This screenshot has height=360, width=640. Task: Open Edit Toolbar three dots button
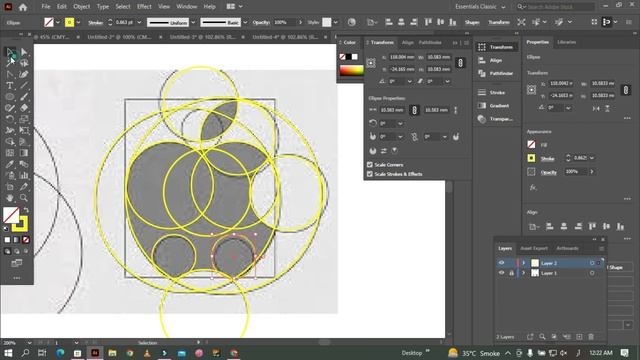point(17,278)
